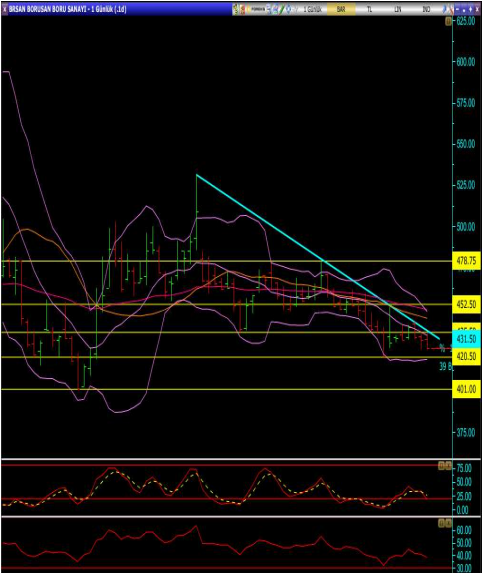Click the cyan 431.50 current price label
484x573 pixels.
pyautogui.click(x=466, y=339)
